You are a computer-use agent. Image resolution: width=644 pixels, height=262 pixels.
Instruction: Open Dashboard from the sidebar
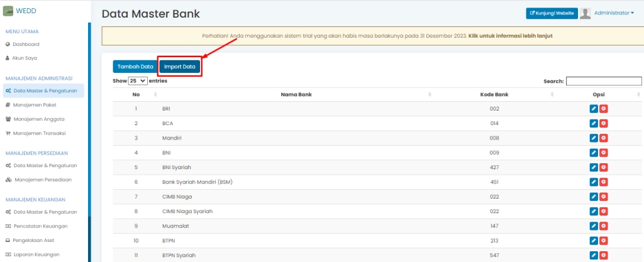tap(26, 44)
